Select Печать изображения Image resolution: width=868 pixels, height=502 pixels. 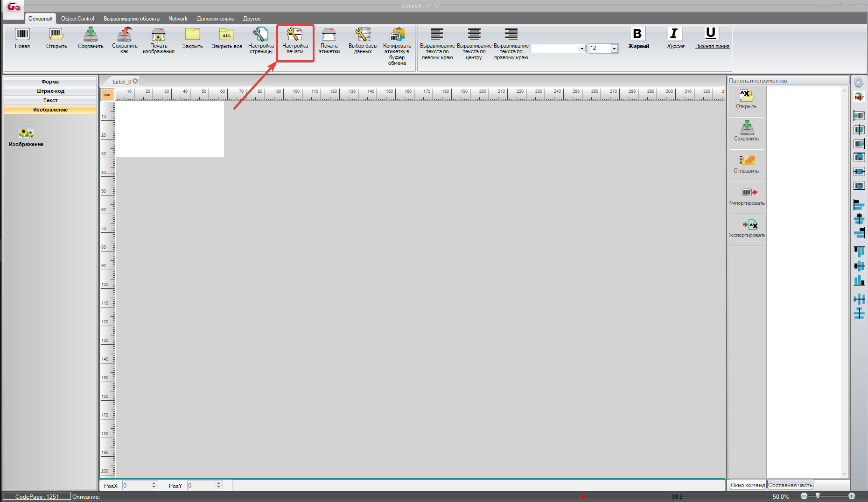pyautogui.click(x=159, y=41)
